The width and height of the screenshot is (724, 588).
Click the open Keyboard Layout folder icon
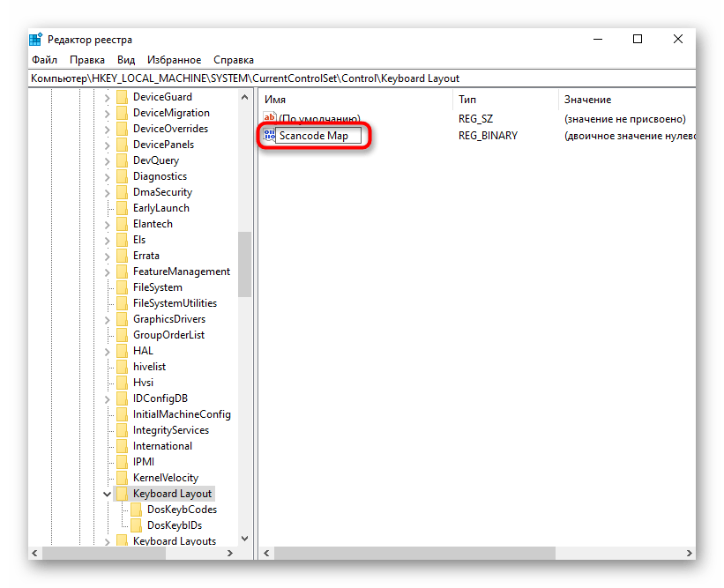(122, 494)
